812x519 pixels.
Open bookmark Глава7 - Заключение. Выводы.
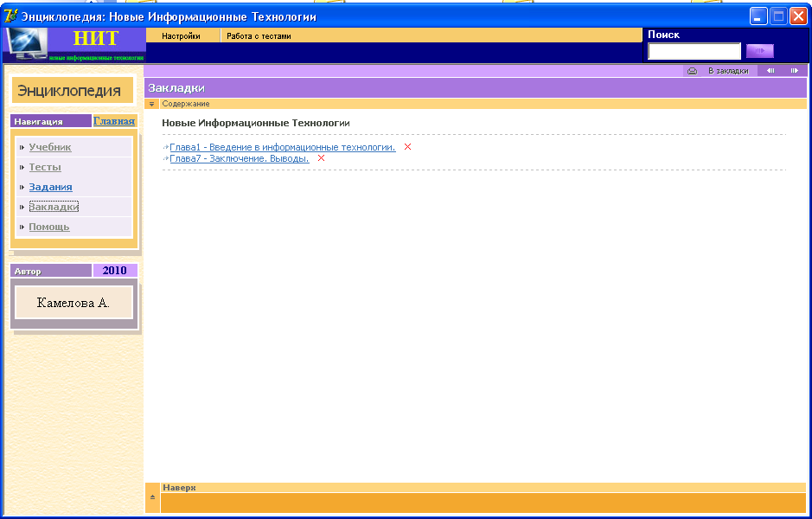coord(240,158)
